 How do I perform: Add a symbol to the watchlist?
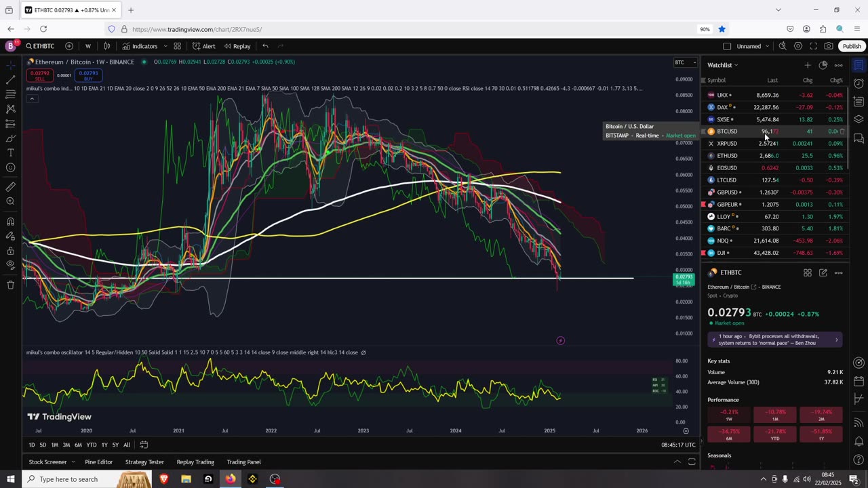808,65
